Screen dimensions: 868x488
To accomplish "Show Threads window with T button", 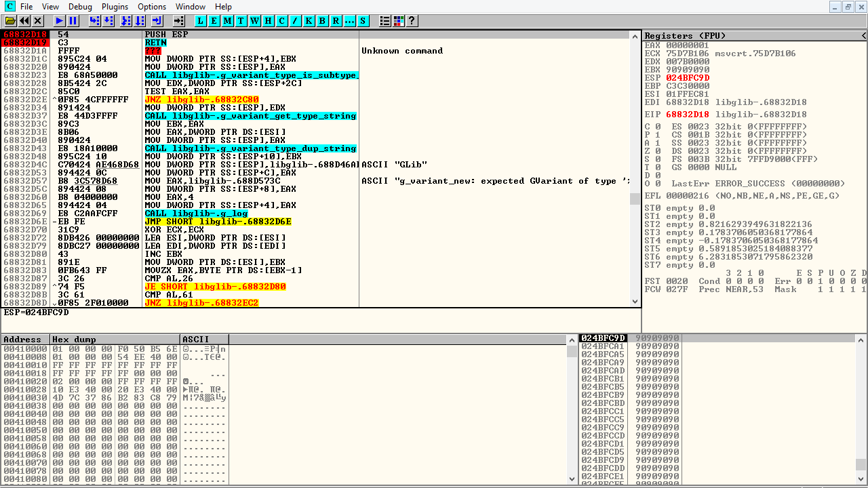I will click(x=241, y=21).
